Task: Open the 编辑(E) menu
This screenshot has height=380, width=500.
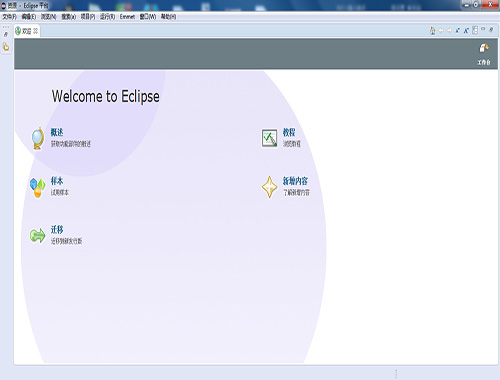Action: tap(29, 17)
